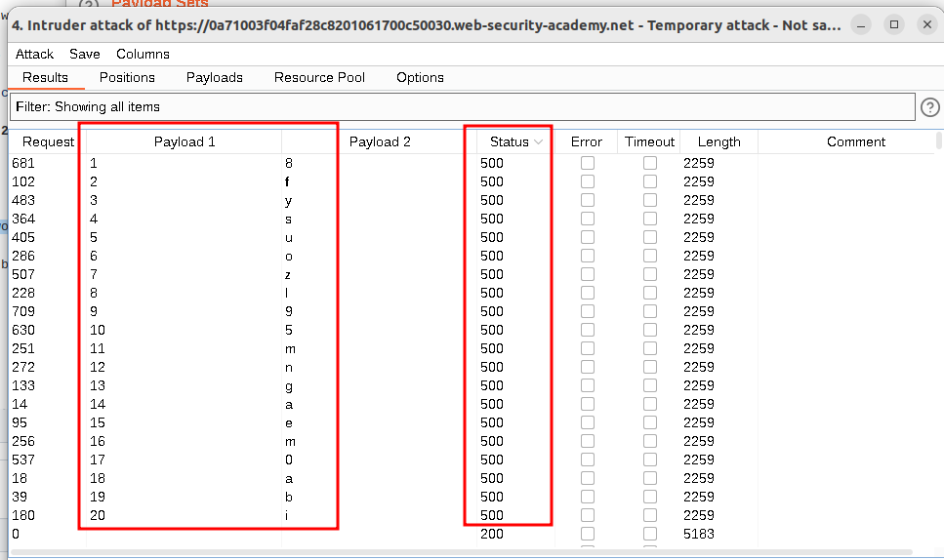Maximize the Intruder attack window

tap(894, 24)
